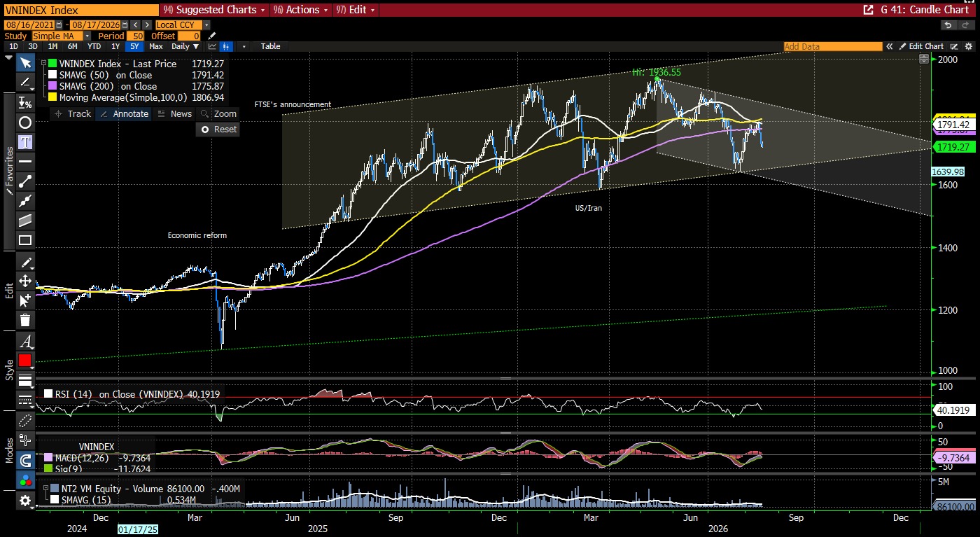The width and height of the screenshot is (980, 537).
Task: Click the edit annotation pencil tool
Action: coord(25,262)
